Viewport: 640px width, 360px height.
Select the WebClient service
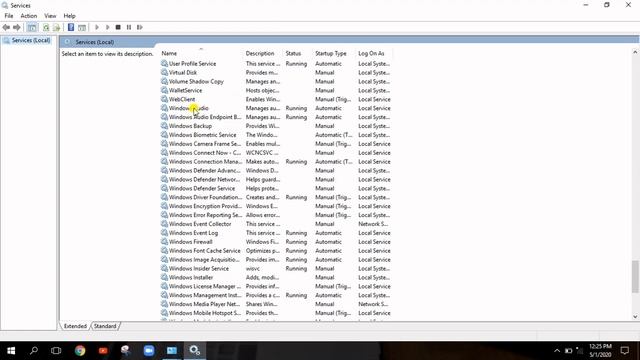point(276,99)
